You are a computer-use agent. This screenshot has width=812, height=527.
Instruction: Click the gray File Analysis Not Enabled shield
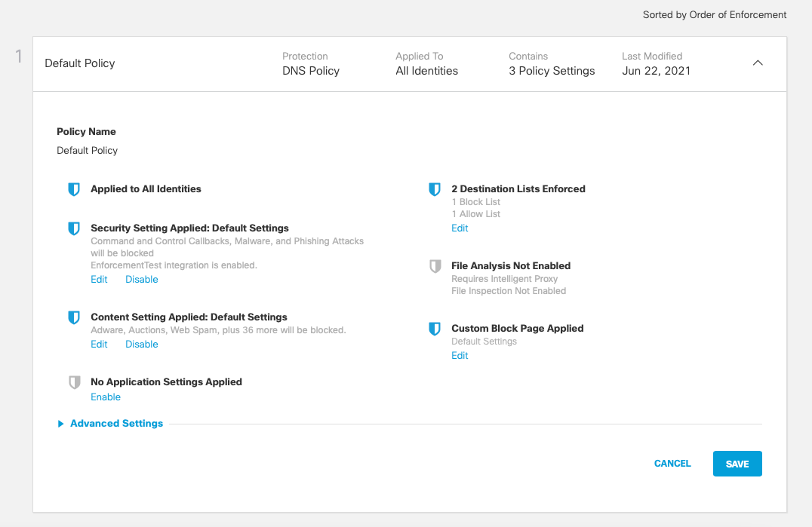tap(435, 266)
